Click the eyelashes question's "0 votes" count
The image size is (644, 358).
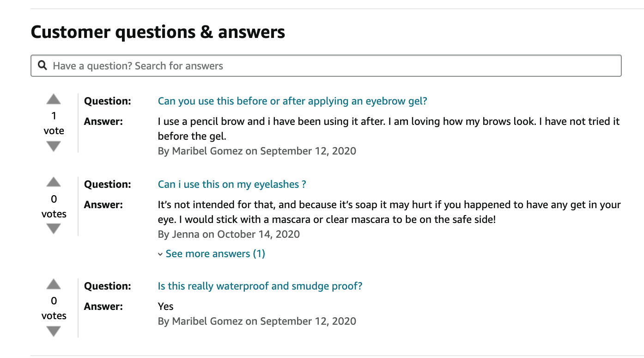pyautogui.click(x=54, y=206)
